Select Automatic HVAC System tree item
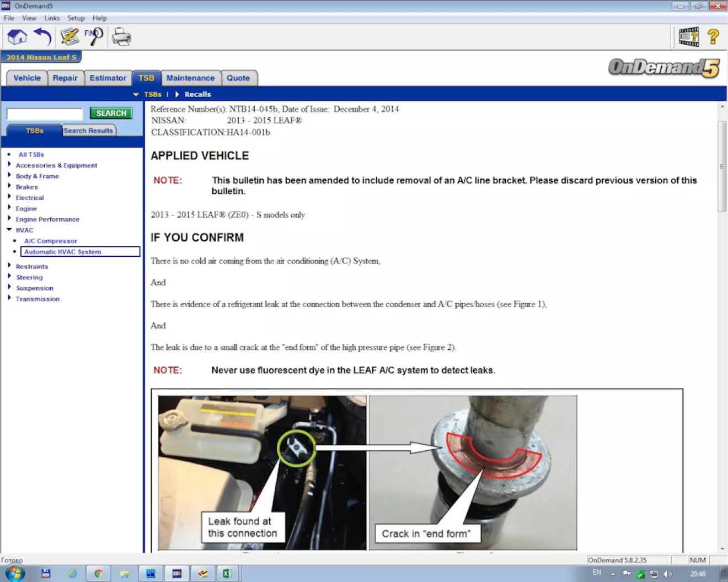Image resolution: width=728 pixels, height=582 pixels. tap(81, 252)
